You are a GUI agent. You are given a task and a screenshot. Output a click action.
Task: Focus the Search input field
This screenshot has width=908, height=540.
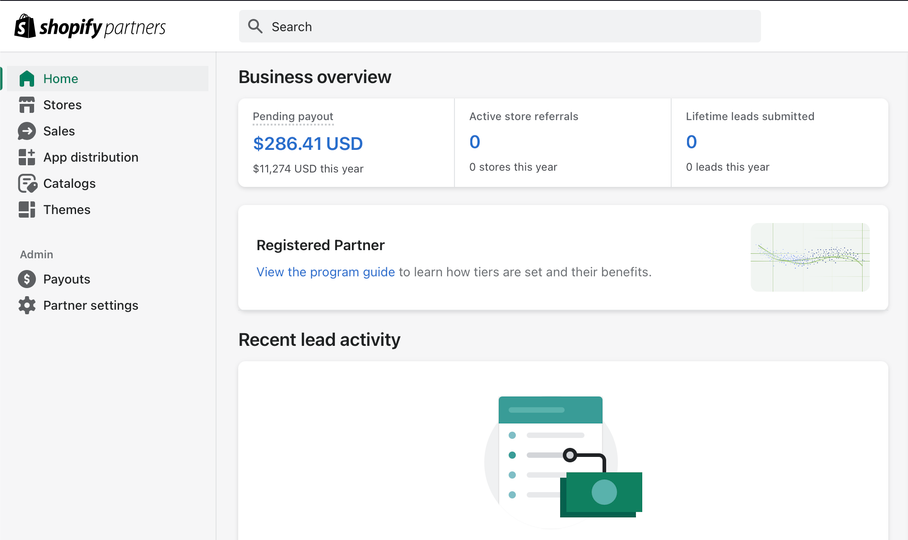tap(500, 26)
